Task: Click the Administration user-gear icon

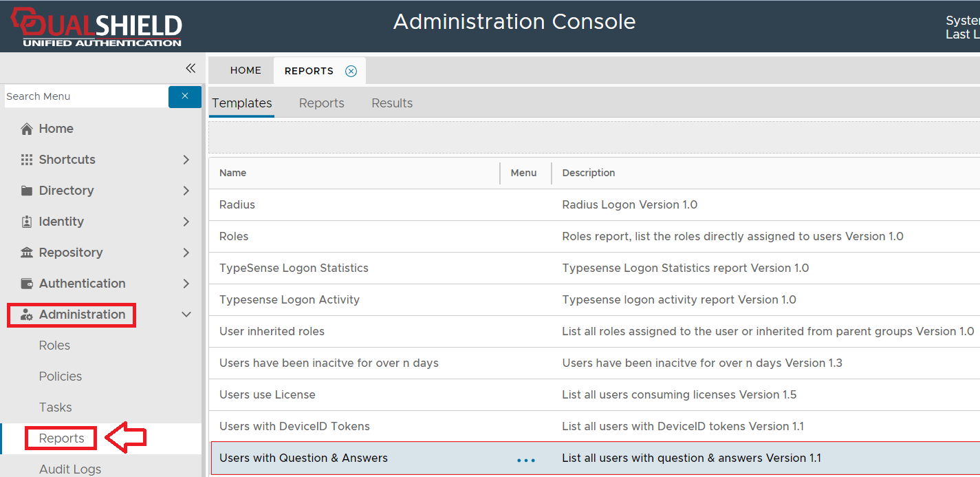Action: coord(27,315)
